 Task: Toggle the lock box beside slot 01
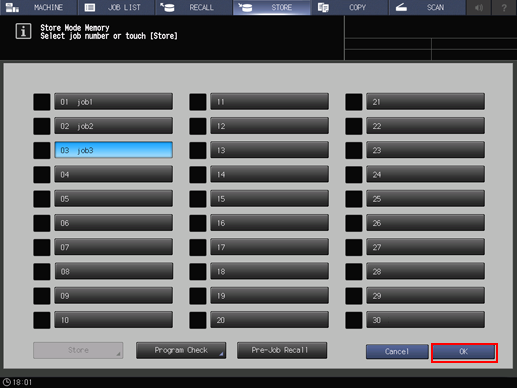pyautogui.click(x=42, y=102)
